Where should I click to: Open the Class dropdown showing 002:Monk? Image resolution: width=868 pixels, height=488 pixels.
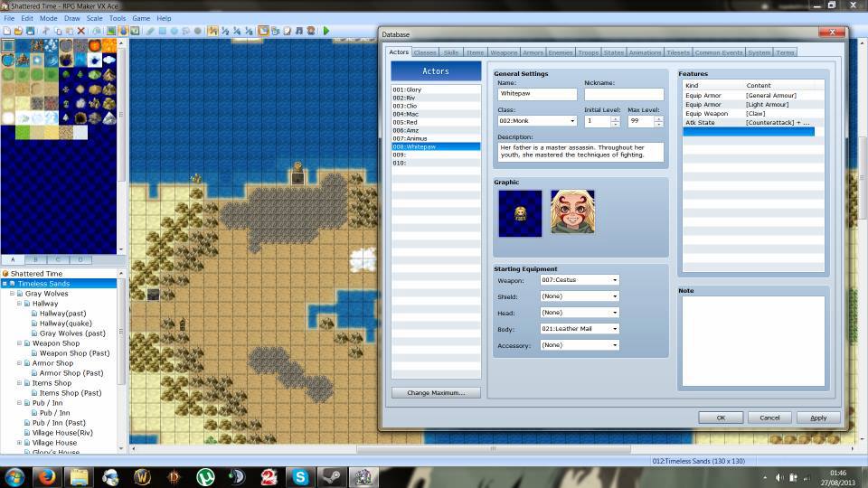click(536, 121)
